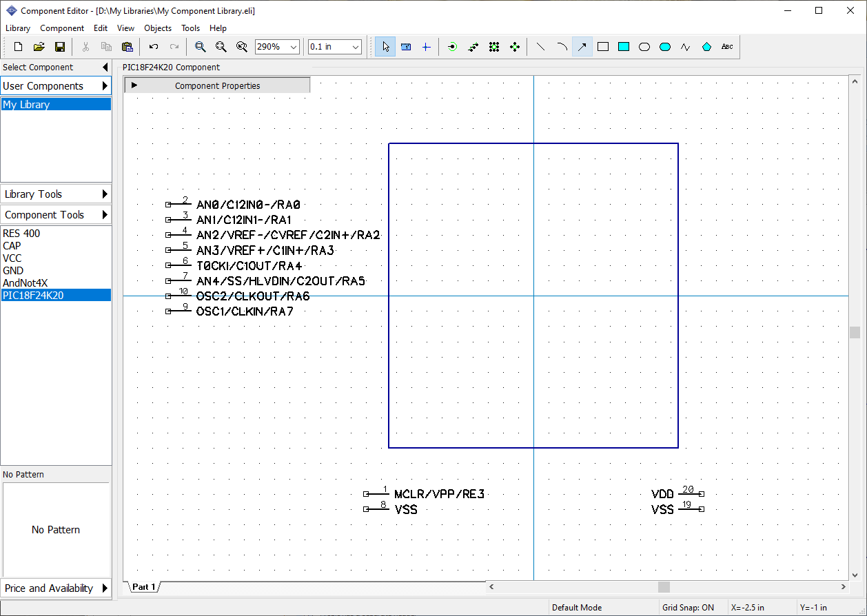Select the polyline drawing tool
Screen dimensions: 867x616
point(686,47)
